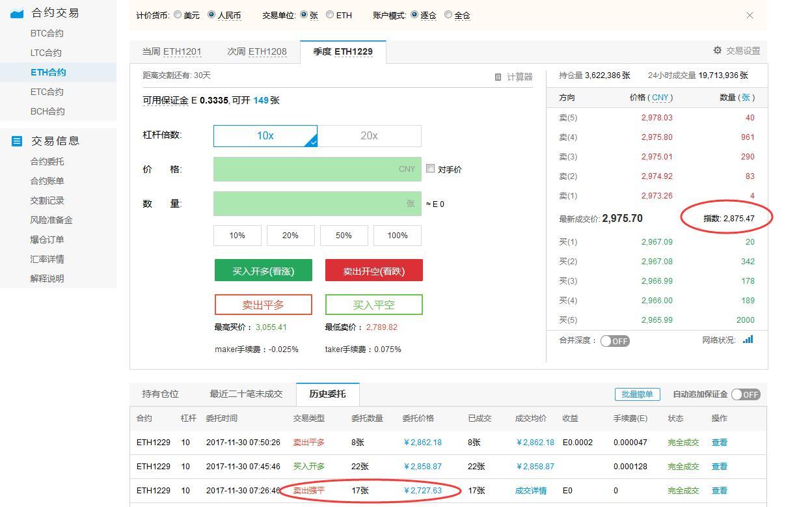Click 最低卖价 value 2,789.82
Screen dimensions: 812x507
(x=382, y=327)
